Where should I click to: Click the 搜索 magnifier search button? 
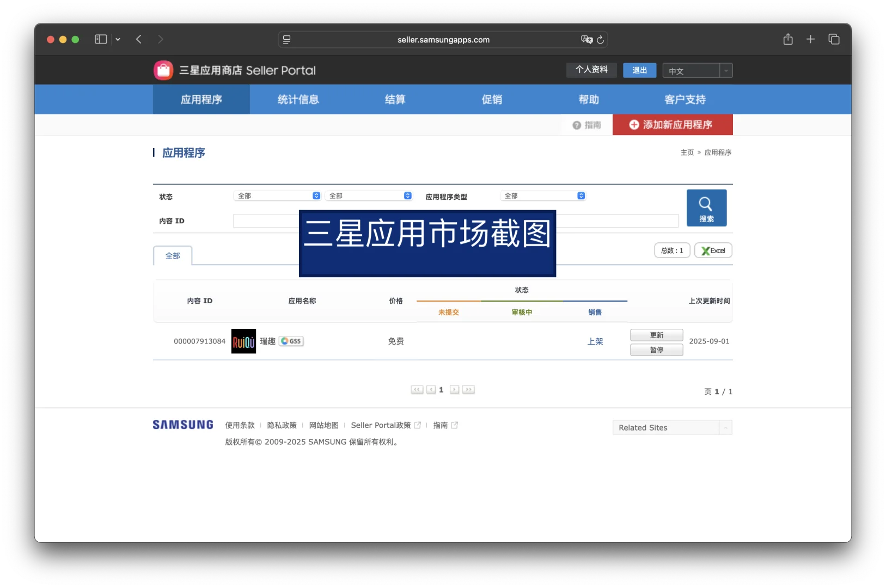click(706, 208)
